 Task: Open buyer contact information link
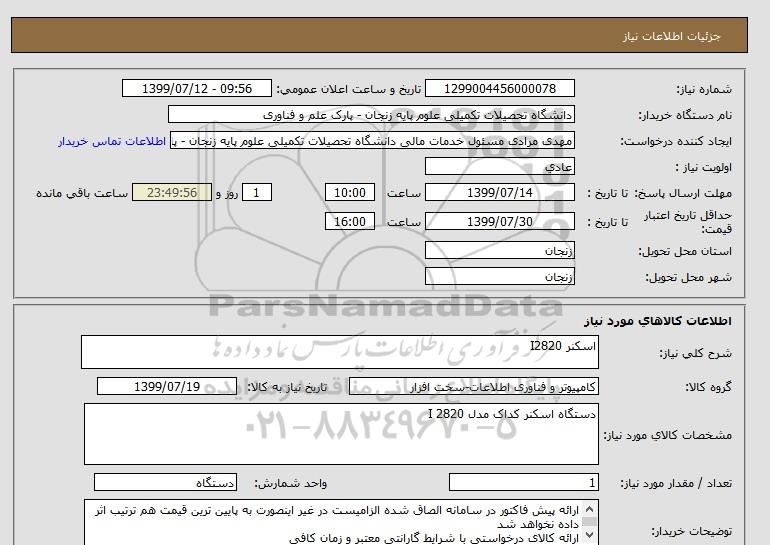point(111,141)
